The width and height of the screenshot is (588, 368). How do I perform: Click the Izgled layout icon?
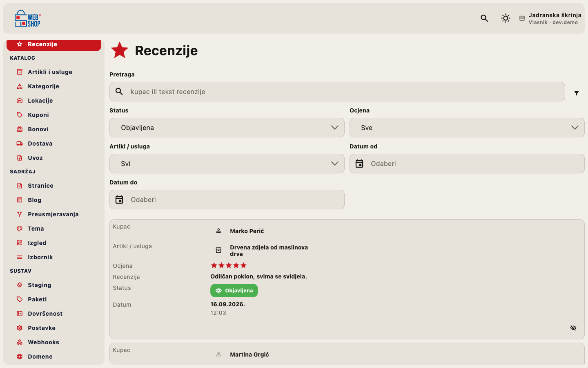pos(20,243)
